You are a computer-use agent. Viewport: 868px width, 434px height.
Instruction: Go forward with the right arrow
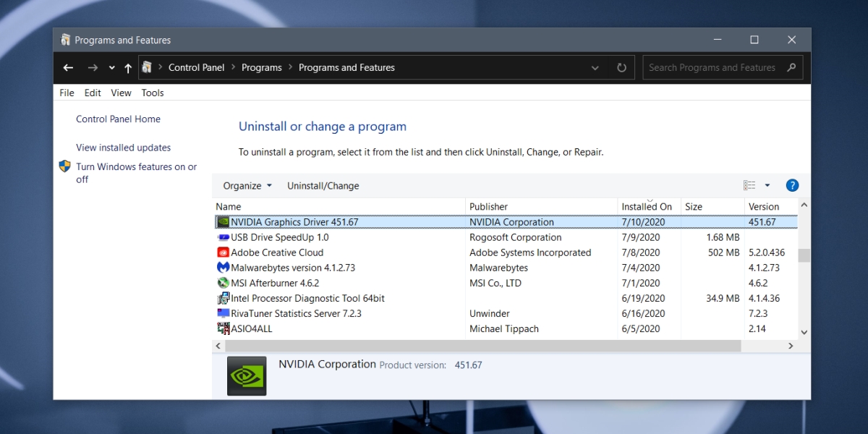92,67
